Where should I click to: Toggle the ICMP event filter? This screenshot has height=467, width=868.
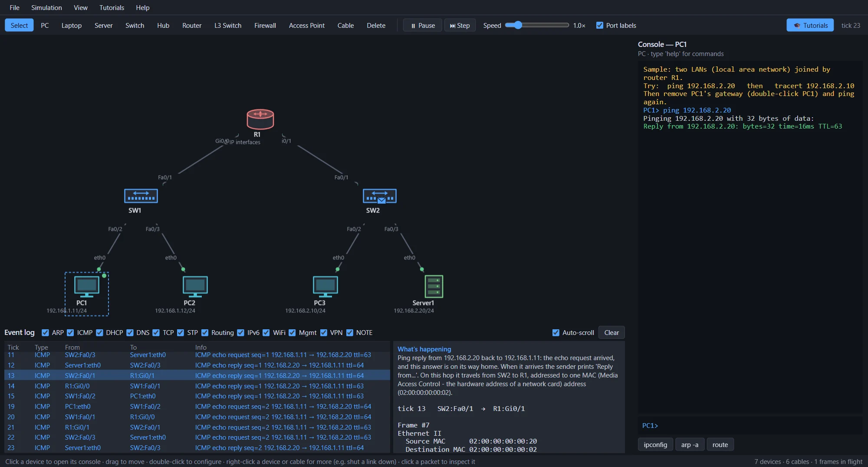[x=70, y=333]
